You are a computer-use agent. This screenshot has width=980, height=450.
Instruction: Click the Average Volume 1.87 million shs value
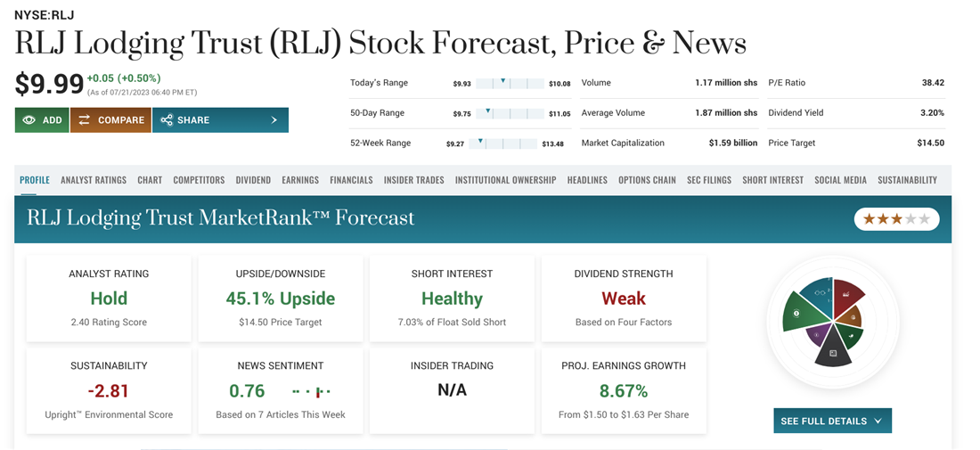726,113
